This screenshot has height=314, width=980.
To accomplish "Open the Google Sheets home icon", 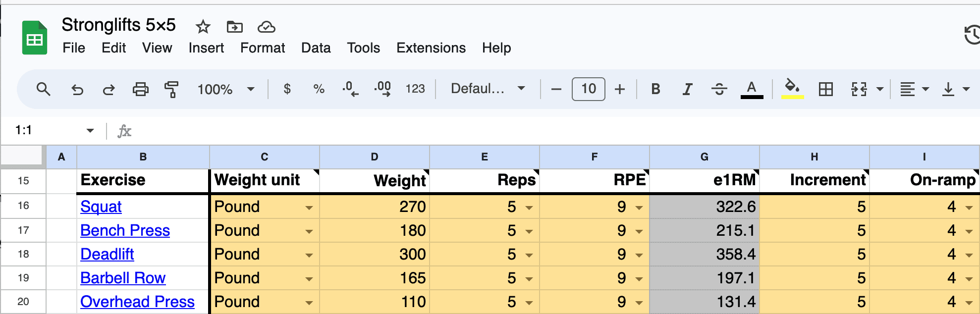I will click(34, 38).
